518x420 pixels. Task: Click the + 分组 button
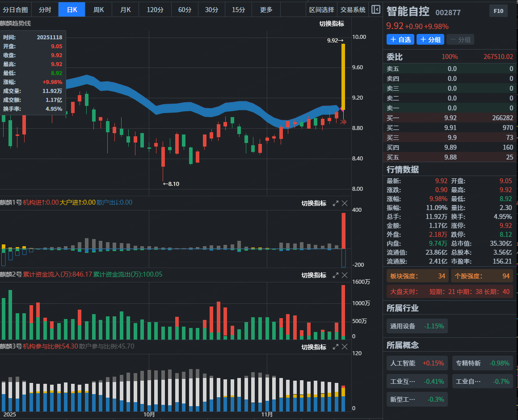point(430,40)
